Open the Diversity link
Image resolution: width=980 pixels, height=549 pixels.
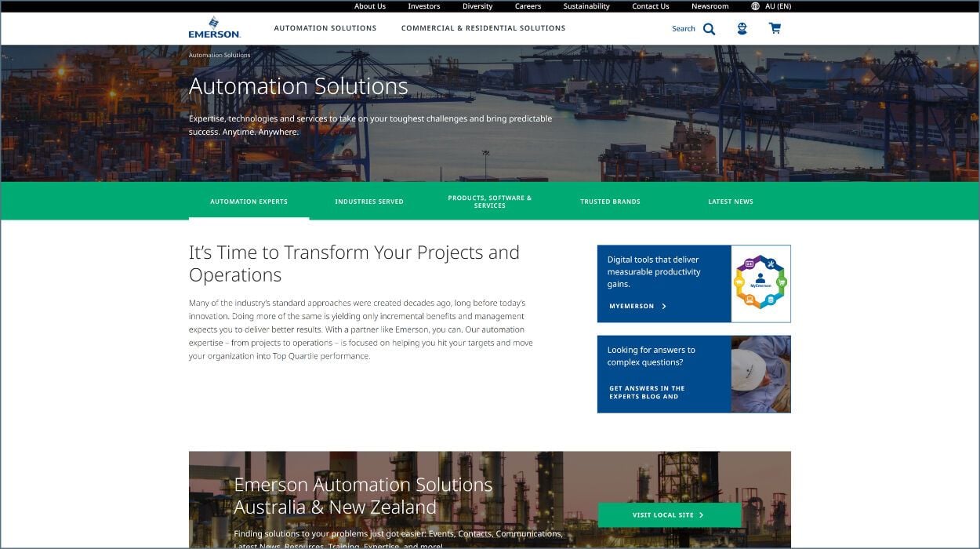coord(477,6)
